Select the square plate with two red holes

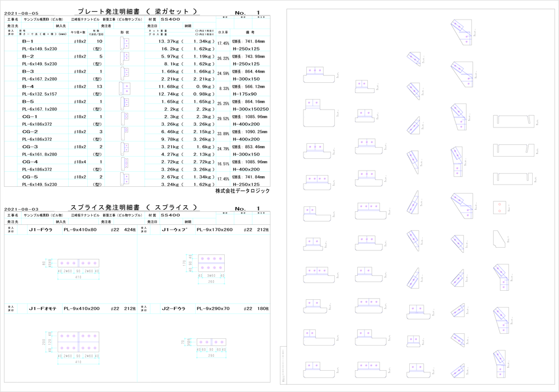click(498, 208)
